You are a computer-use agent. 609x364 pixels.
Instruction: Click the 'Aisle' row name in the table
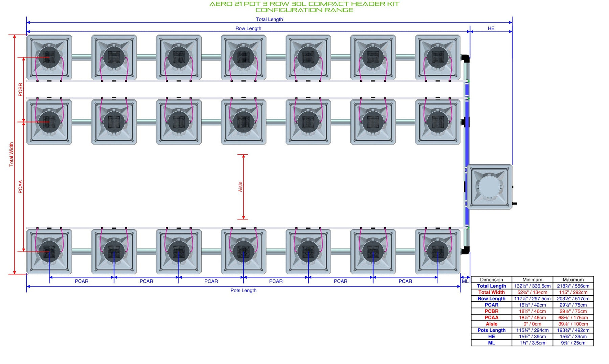(x=491, y=324)
